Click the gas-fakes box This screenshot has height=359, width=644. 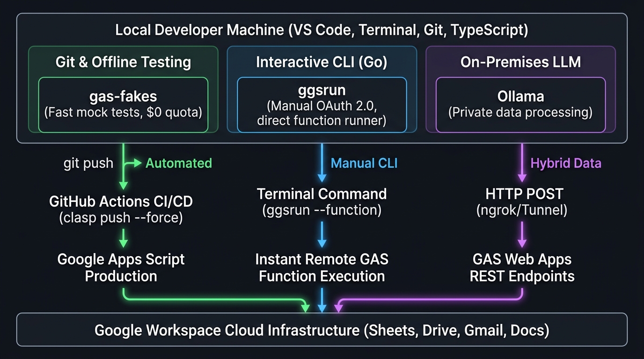click(123, 105)
